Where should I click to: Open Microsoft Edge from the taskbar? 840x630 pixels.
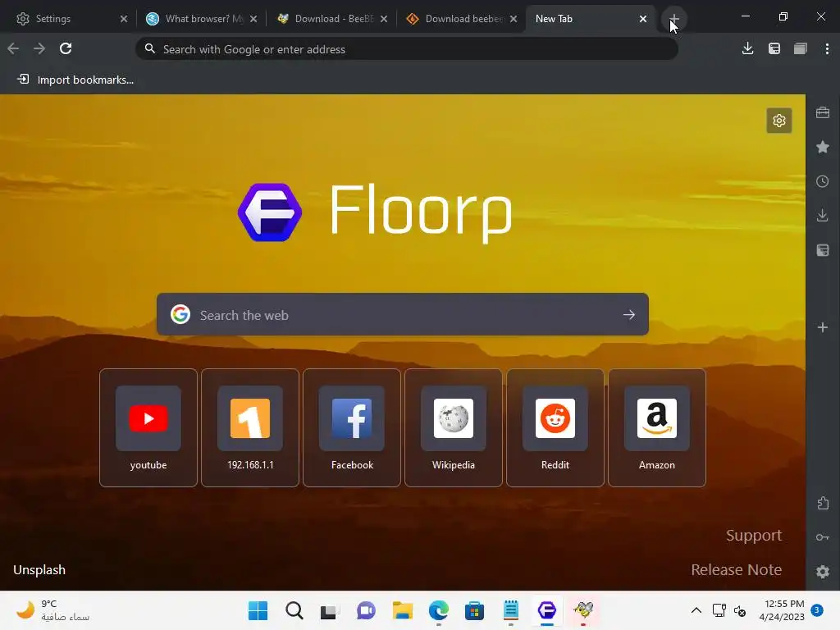tap(438, 610)
